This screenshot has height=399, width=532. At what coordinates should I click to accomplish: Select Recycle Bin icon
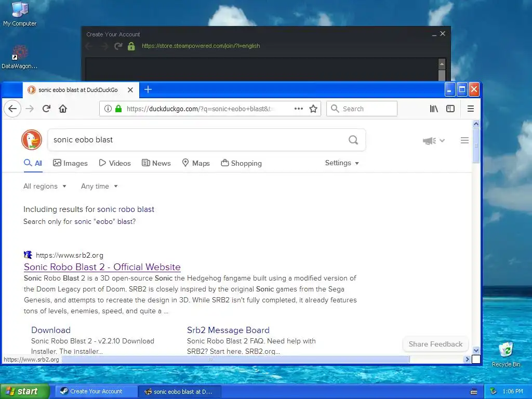[x=506, y=354]
